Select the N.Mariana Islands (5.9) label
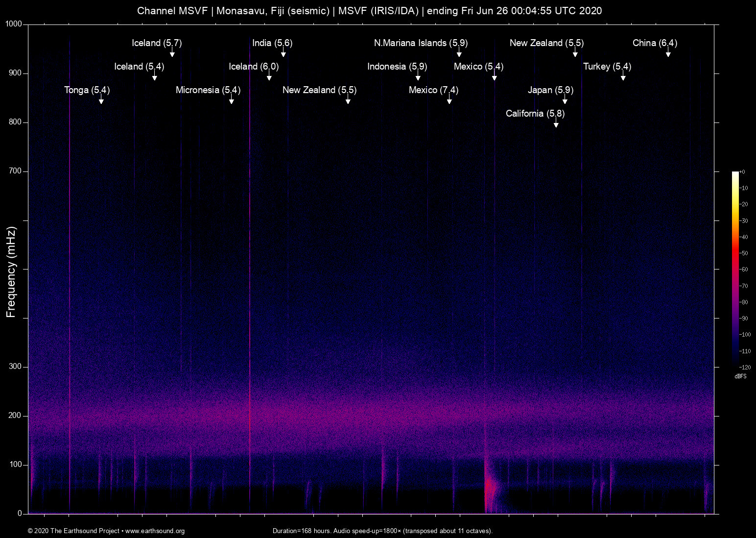Image resolution: width=756 pixels, height=538 pixels. tap(421, 43)
